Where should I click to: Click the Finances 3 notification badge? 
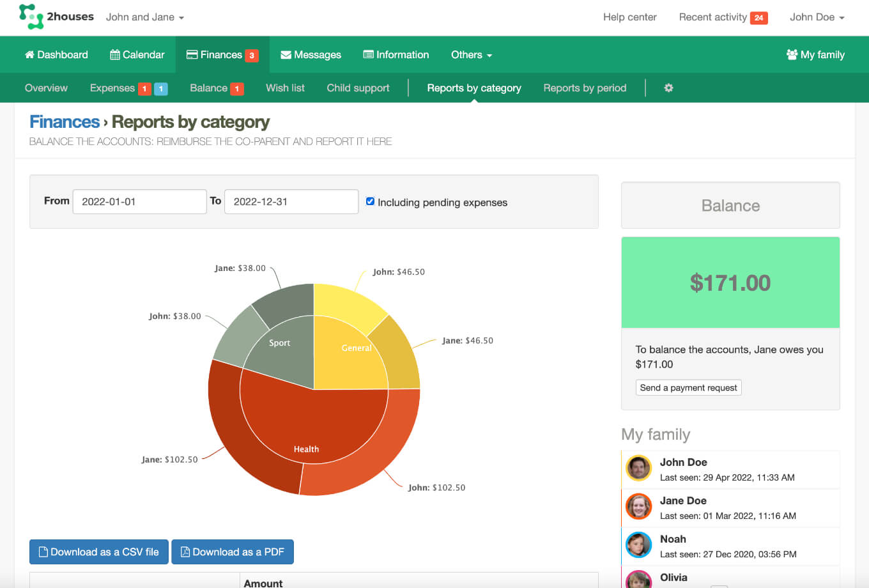(x=252, y=56)
